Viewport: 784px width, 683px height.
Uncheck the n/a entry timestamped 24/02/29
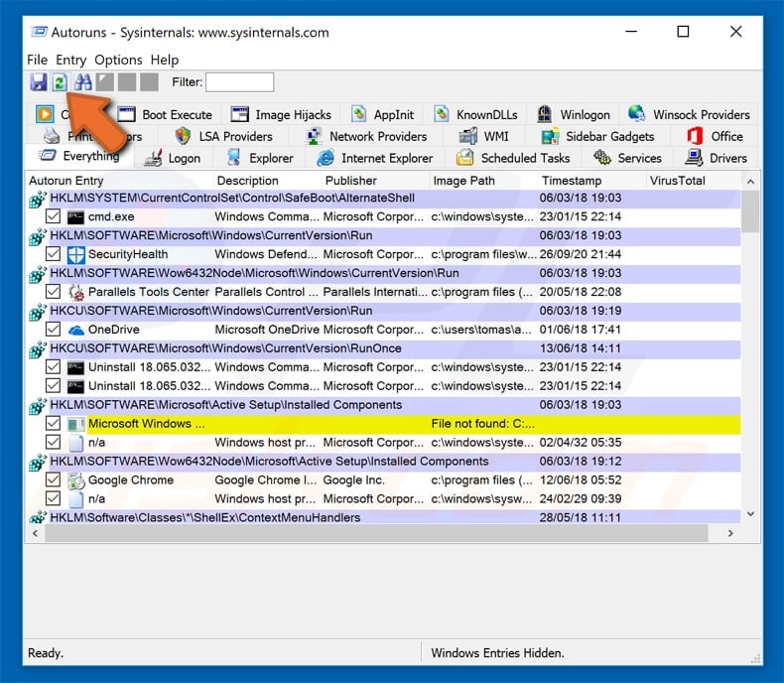tap(53, 499)
